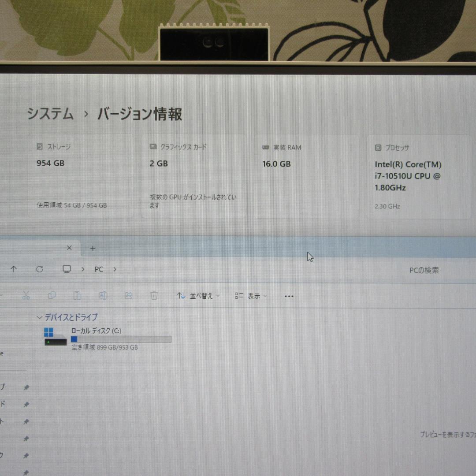Click PC in the breadcrumb path
The width and height of the screenshot is (476, 476).
click(x=99, y=269)
